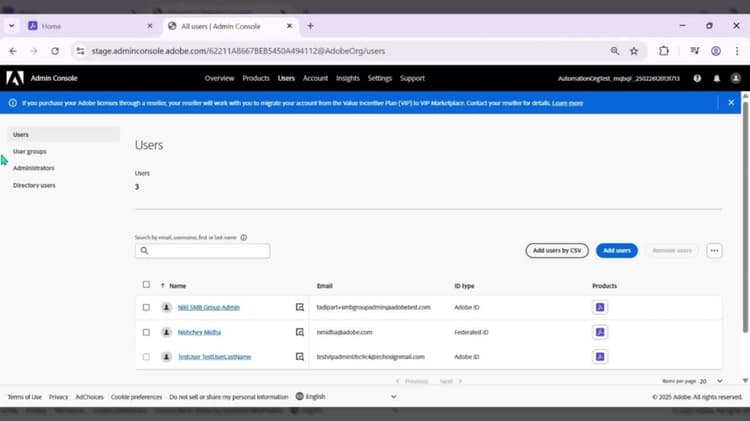Open the user profile avatar in Admin Console header
750x421 pixels.
pyautogui.click(x=736, y=78)
